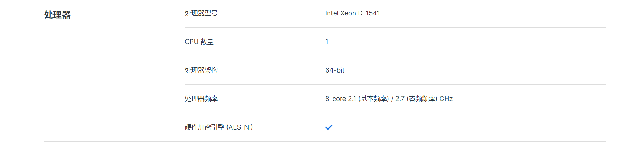Image resolution: width=644 pixels, height=145 pixels.
Task: Click the 2.1 base frequency number
Action: (352, 99)
